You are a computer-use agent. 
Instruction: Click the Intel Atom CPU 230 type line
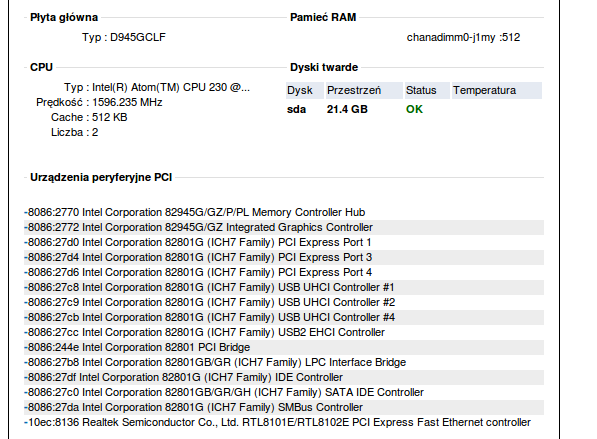157,88
